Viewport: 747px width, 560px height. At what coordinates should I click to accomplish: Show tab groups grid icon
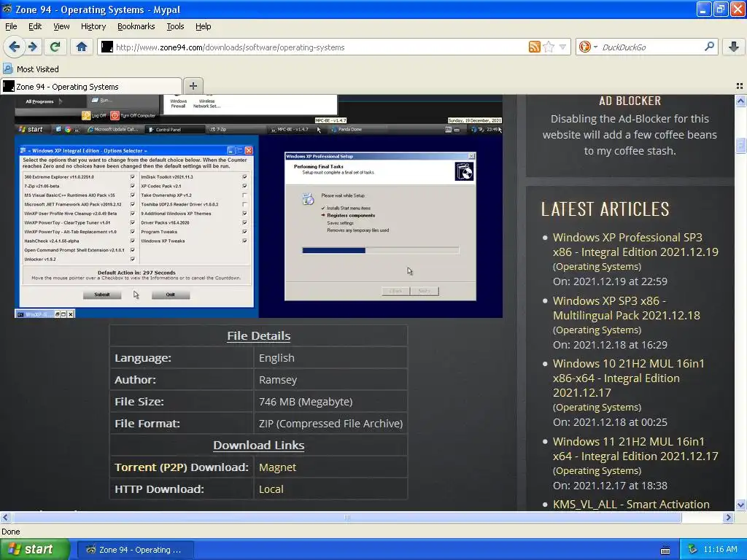tap(740, 86)
